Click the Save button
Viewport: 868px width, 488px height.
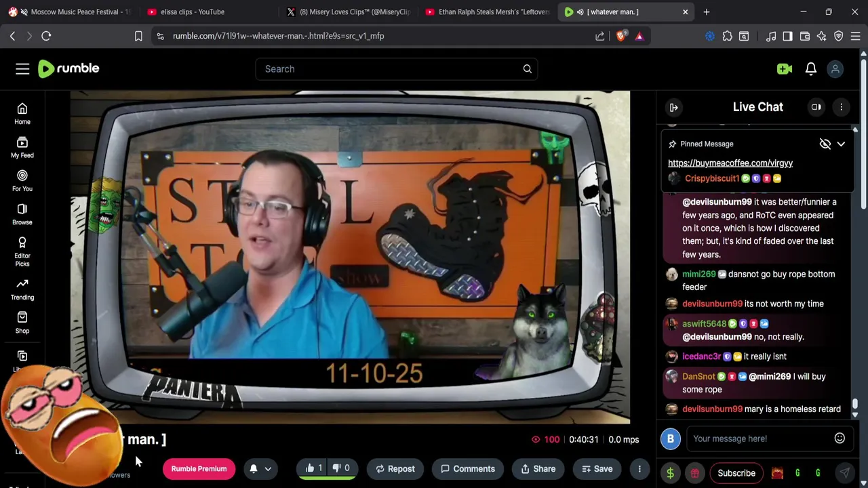597,468
